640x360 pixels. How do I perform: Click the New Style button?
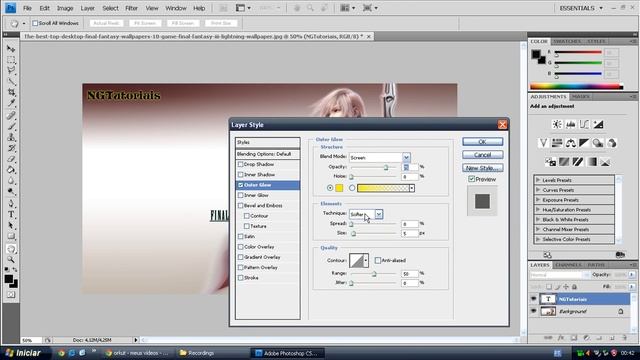click(482, 168)
